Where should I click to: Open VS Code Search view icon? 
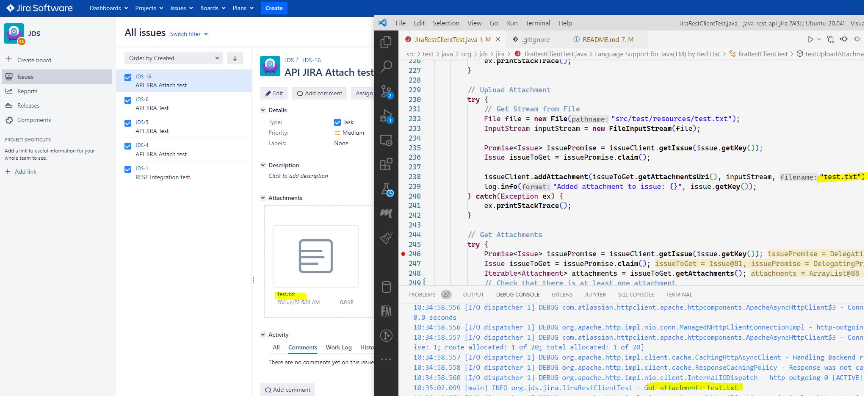pos(386,66)
